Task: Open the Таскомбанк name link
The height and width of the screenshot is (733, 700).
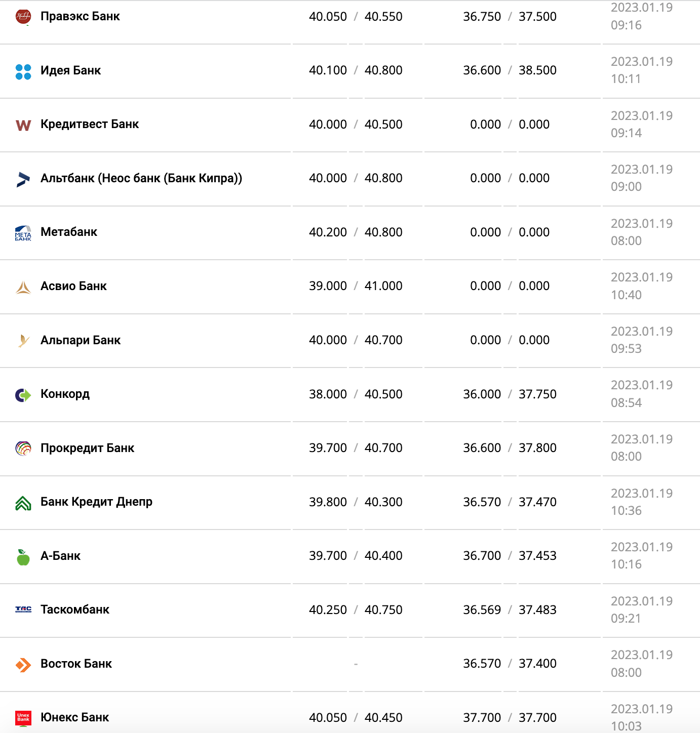Action: coord(75,609)
